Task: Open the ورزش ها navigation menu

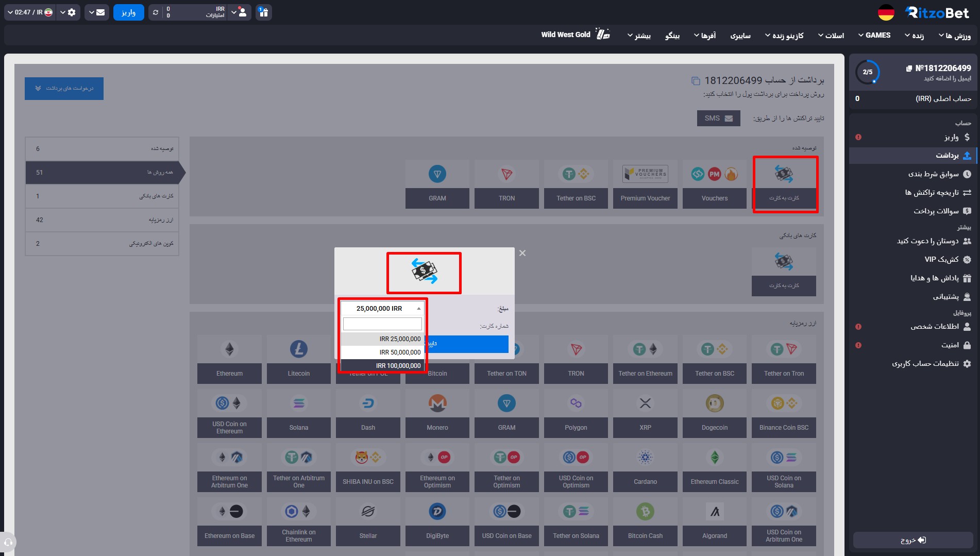Action: tap(955, 36)
